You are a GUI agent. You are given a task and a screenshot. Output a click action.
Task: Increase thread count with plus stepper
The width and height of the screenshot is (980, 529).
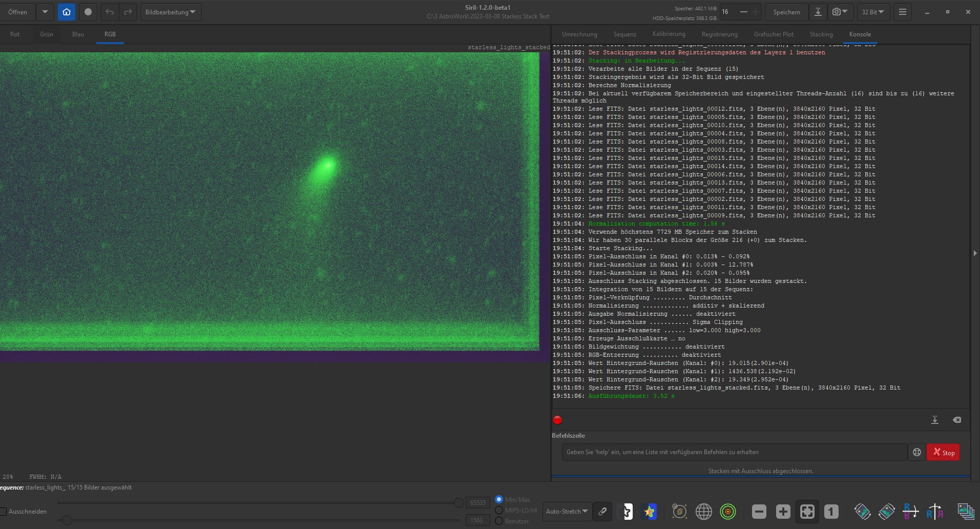[x=756, y=12]
